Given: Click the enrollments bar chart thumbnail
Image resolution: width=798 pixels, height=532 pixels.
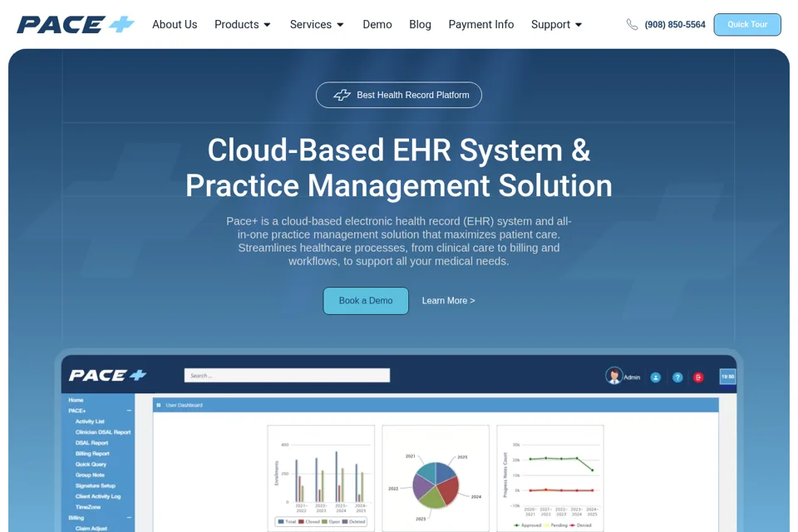Looking at the screenshot, I should point(321,479).
